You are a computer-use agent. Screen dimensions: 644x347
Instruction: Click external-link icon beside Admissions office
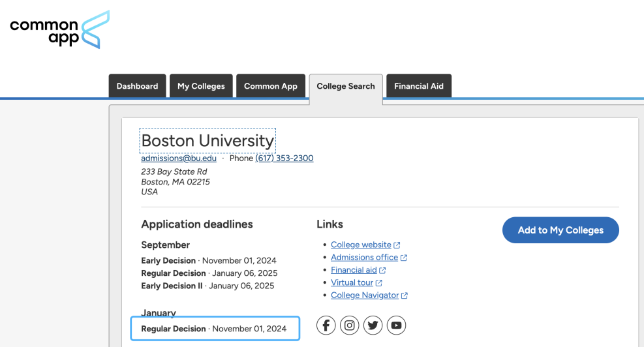pos(404,258)
